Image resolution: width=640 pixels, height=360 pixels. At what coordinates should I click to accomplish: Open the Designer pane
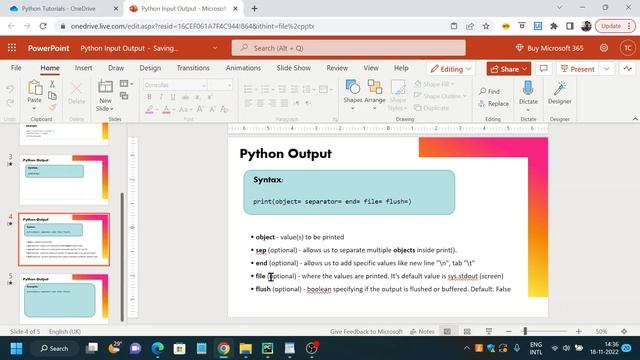pyautogui.click(x=560, y=92)
